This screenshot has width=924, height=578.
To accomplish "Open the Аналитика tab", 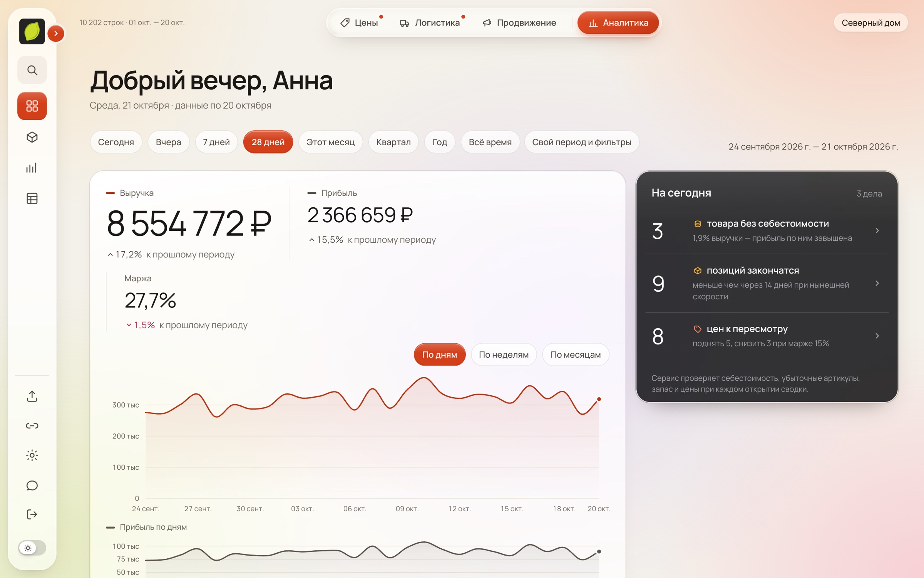I will point(618,23).
